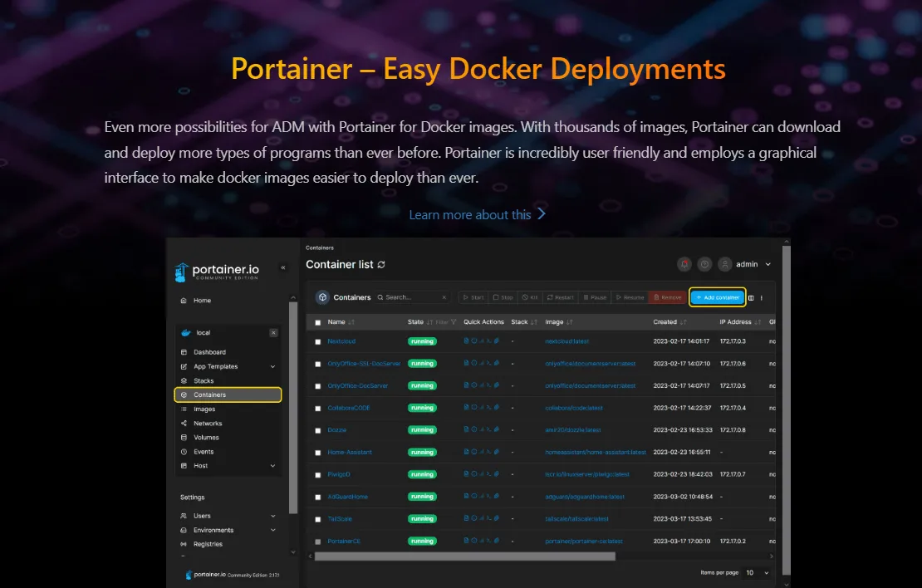Sort by Created using its sort arrows
The image size is (922, 588).
click(684, 322)
